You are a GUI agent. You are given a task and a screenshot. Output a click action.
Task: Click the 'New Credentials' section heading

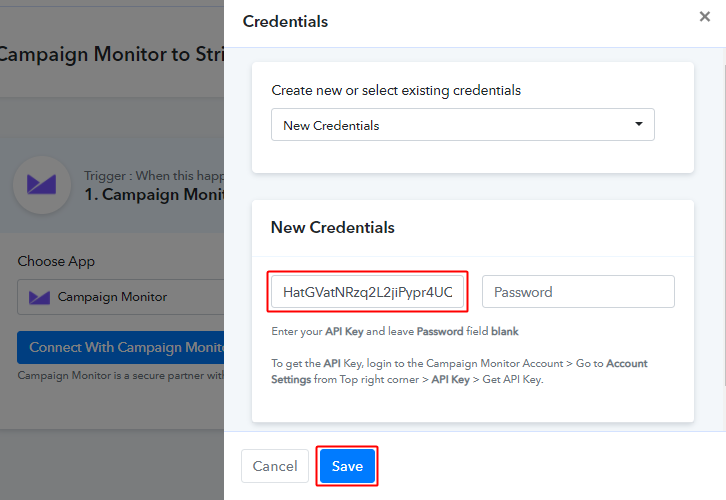[332, 227]
